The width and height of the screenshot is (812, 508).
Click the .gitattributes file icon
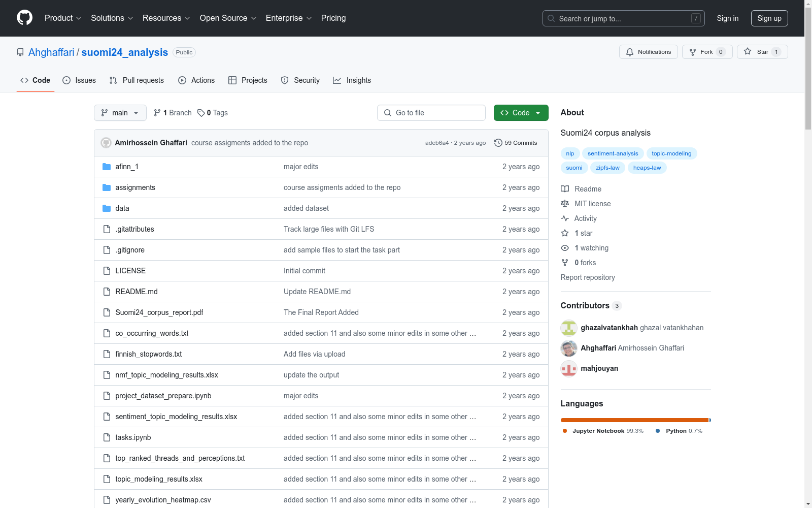click(107, 229)
